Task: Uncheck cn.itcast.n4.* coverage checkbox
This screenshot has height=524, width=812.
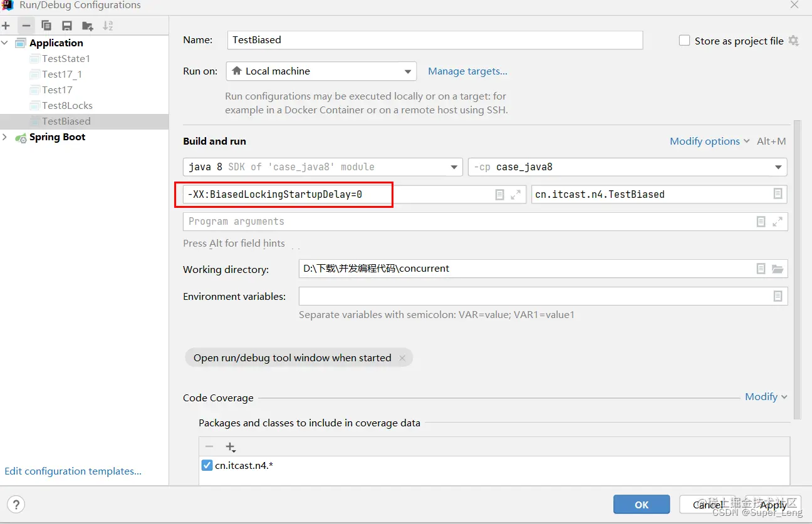Action: [x=207, y=465]
